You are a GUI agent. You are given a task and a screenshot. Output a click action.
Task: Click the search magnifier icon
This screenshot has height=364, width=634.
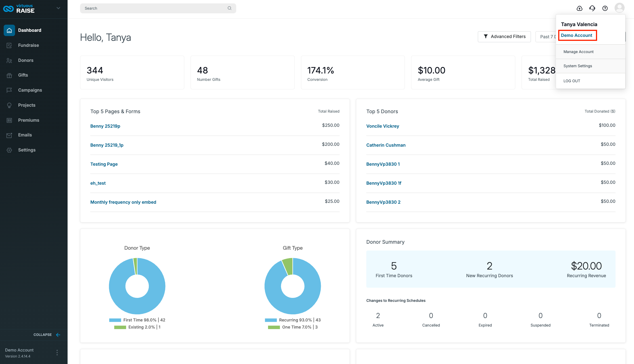(229, 8)
